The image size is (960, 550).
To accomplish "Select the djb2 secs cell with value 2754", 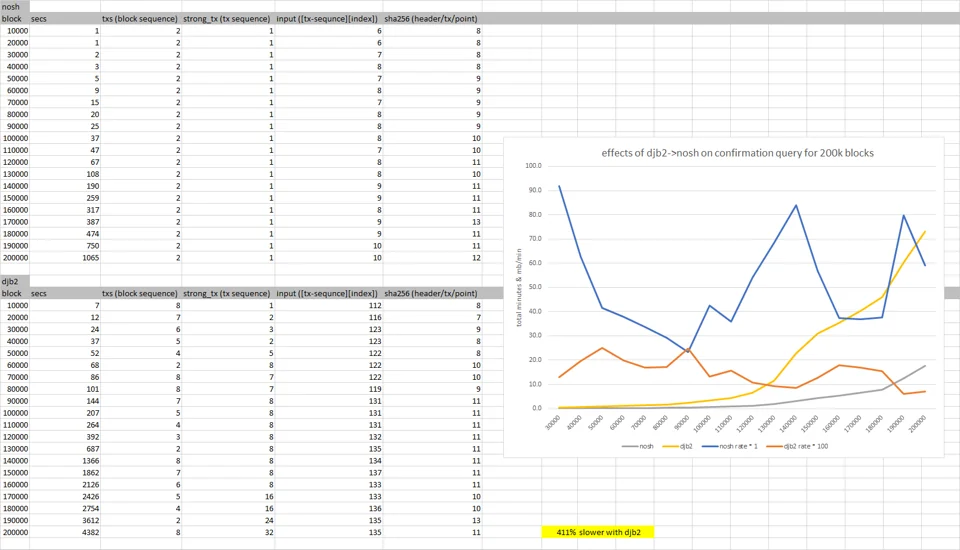I will (65, 508).
